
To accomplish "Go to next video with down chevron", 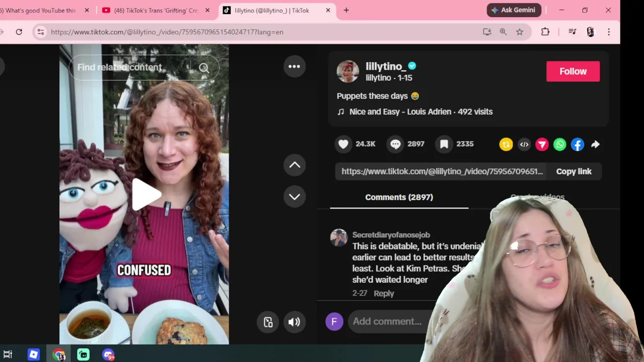I will pos(294,197).
